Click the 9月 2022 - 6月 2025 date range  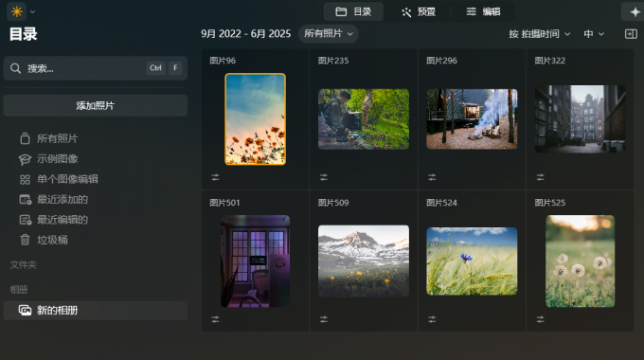coord(245,34)
